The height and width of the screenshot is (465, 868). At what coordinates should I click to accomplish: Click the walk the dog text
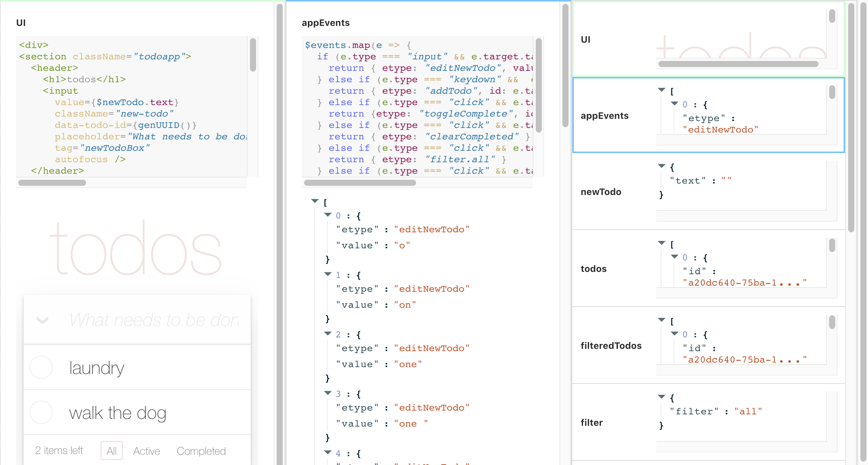tap(118, 413)
